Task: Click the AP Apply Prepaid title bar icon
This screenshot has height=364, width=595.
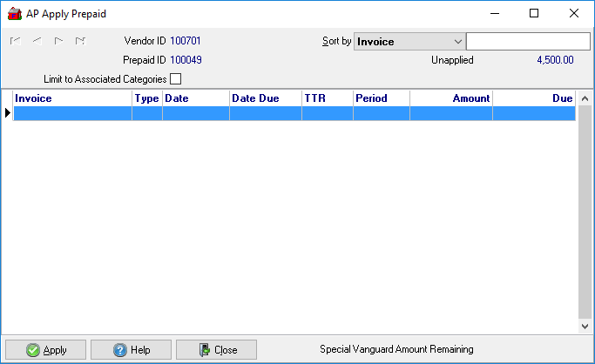Action: point(13,13)
